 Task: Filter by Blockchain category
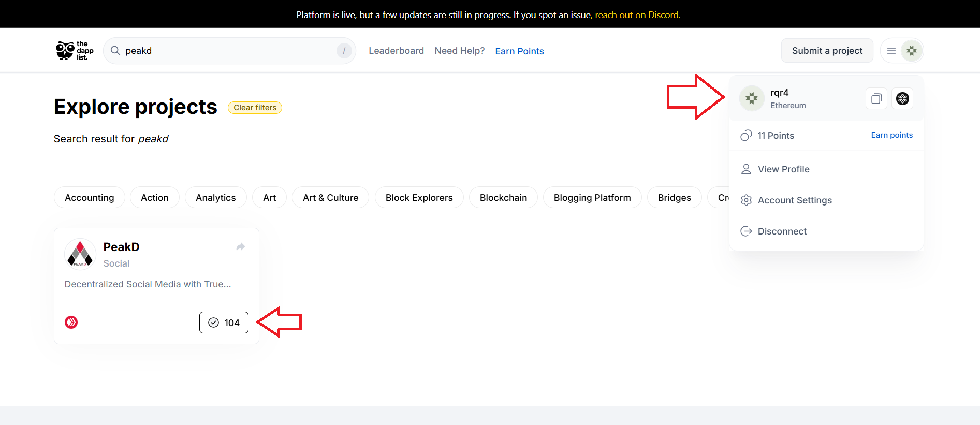click(x=503, y=198)
